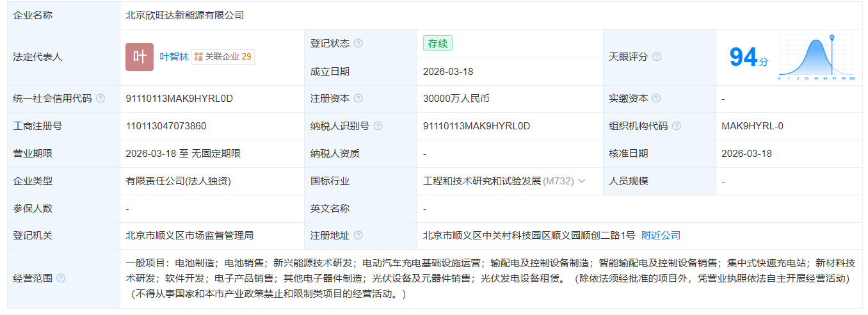Click the help icon next to 天眼评分

point(656,57)
